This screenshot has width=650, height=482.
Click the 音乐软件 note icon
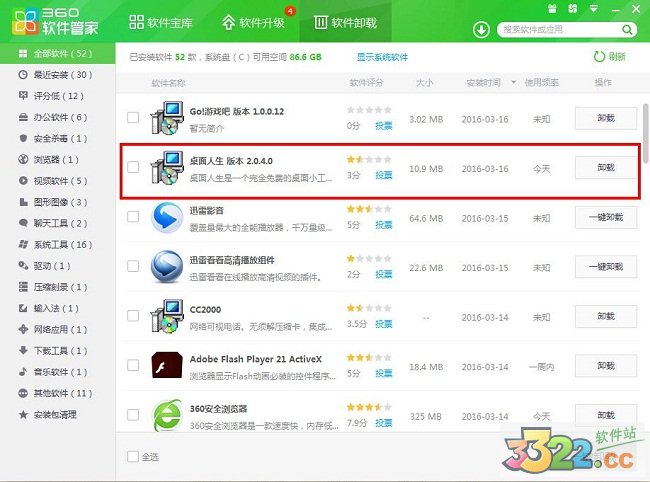pyautogui.click(x=23, y=371)
